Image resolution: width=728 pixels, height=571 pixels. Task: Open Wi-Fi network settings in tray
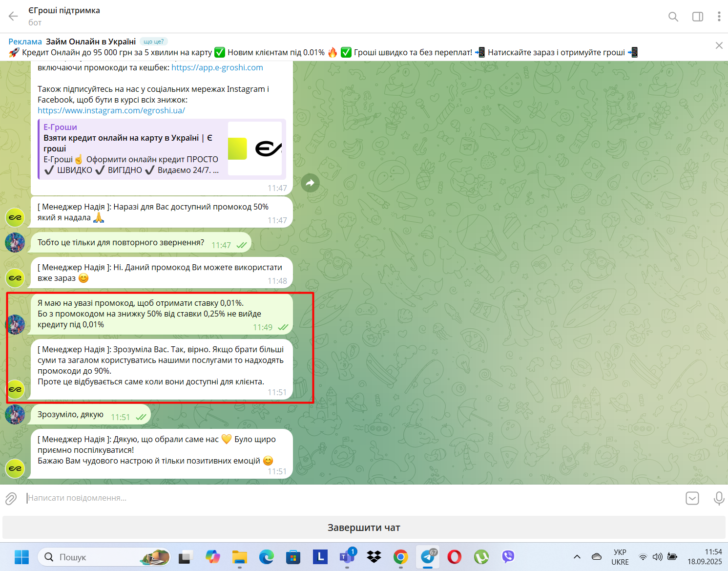pyautogui.click(x=643, y=557)
